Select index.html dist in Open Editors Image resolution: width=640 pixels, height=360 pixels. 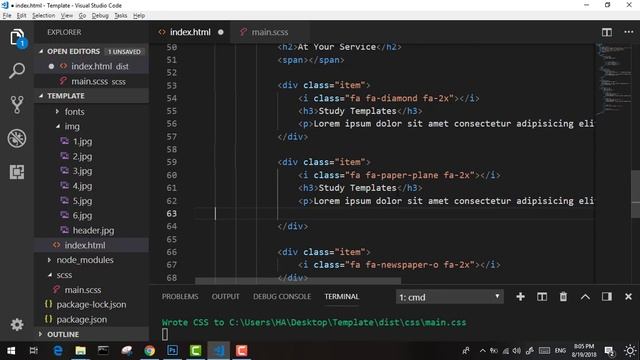[x=92, y=66]
